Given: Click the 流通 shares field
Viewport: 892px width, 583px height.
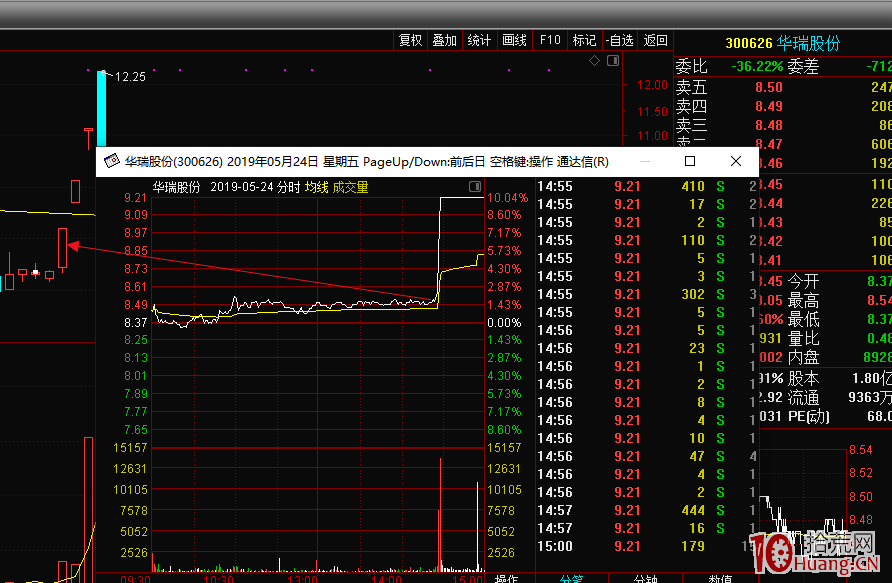Looking at the screenshot, I should (840, 397).
